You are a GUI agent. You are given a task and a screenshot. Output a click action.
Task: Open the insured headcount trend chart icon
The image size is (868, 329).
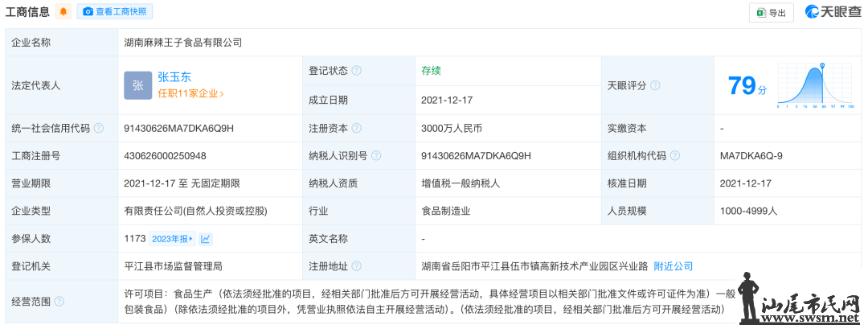[x=206, y=239]
